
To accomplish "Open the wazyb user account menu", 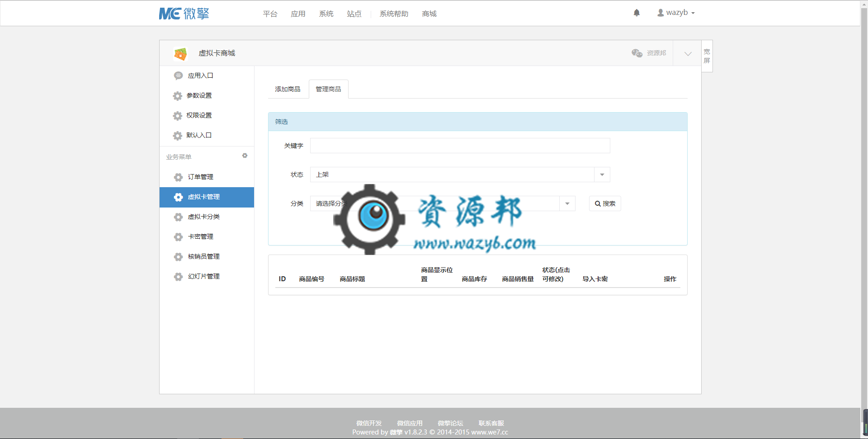I will pyautogui.click(x=676, y=13).
